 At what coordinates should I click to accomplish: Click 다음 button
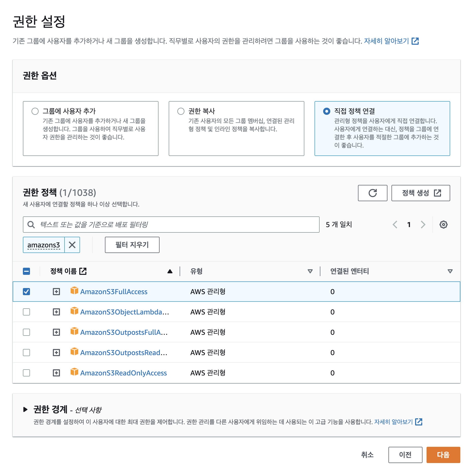pyautogui.click(x=443, y=455)
